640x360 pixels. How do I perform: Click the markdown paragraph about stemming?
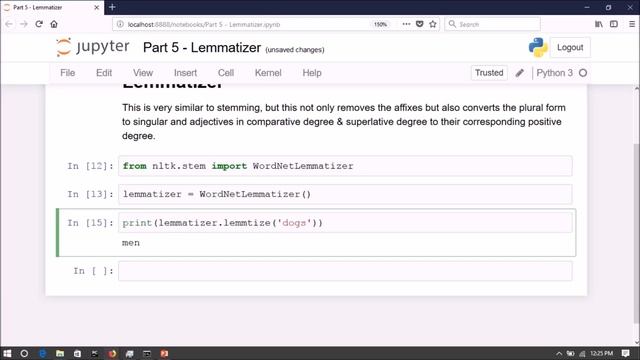pos(344,122)
